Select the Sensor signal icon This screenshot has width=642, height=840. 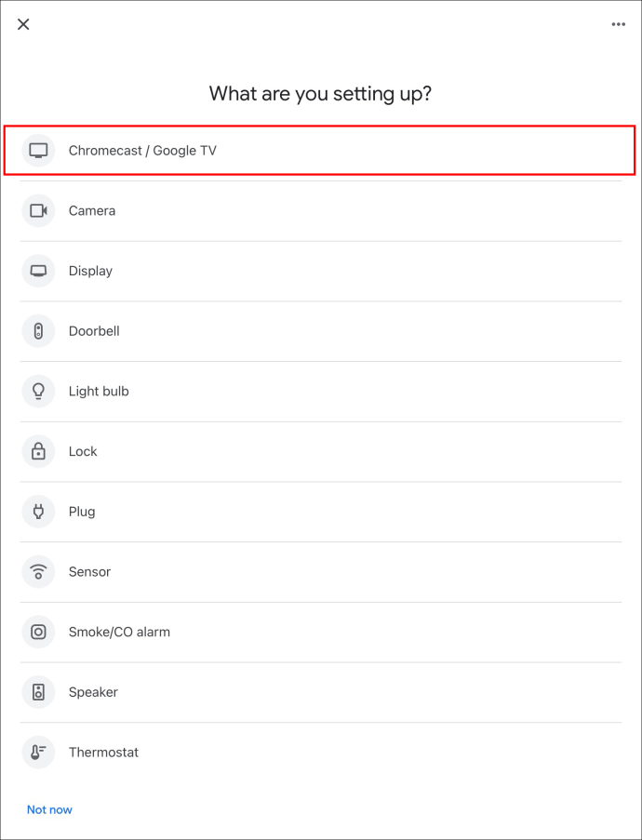(38, 572)
